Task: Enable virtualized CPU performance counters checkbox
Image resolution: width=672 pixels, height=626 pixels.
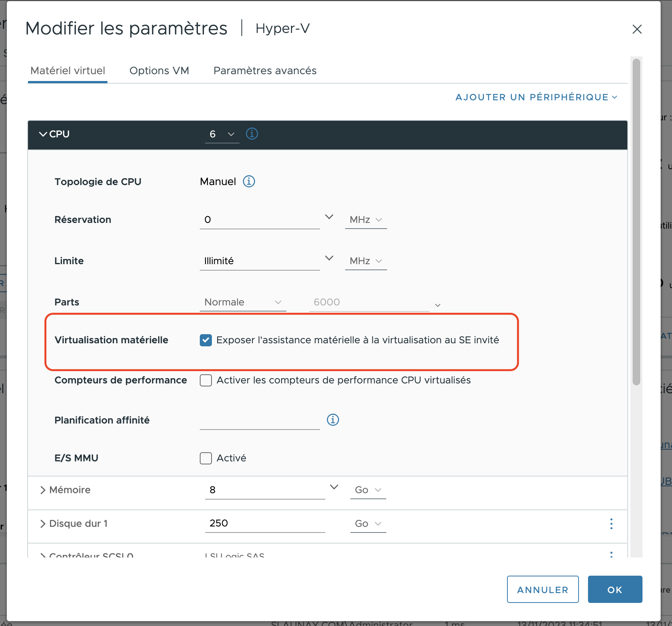Action: pyautogui.click(x=206, y=380)
